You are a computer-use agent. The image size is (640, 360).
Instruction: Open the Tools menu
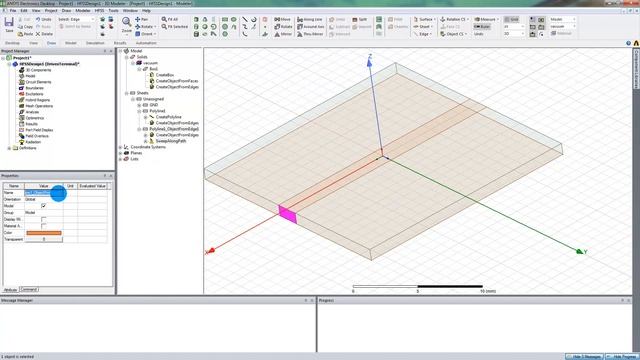(x=113, y=10)
